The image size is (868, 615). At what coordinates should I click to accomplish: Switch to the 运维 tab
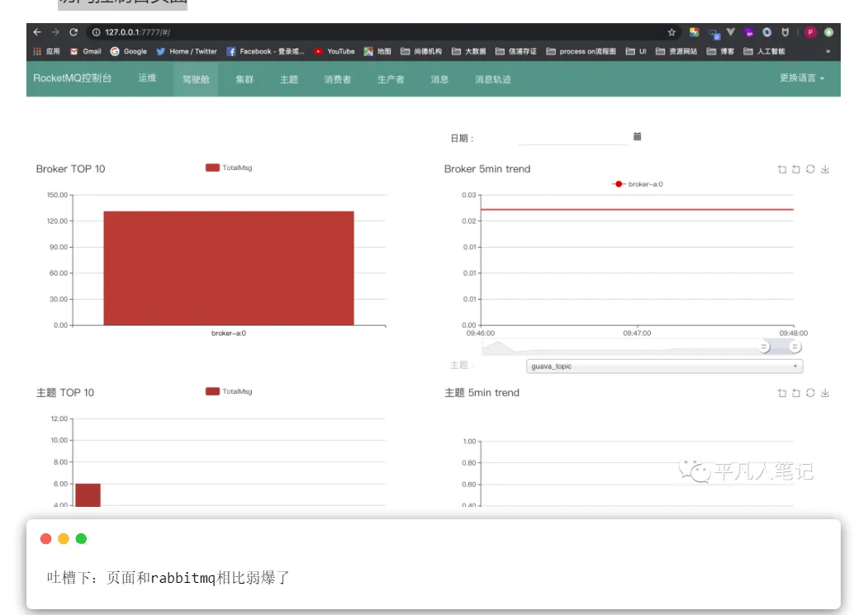(x=147, y=78)
